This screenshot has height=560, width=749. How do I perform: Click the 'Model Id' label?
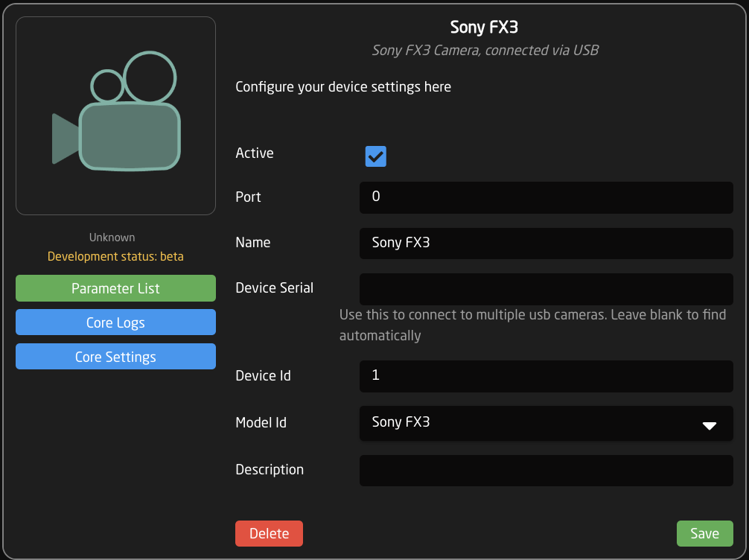click(x=261, y=422)
